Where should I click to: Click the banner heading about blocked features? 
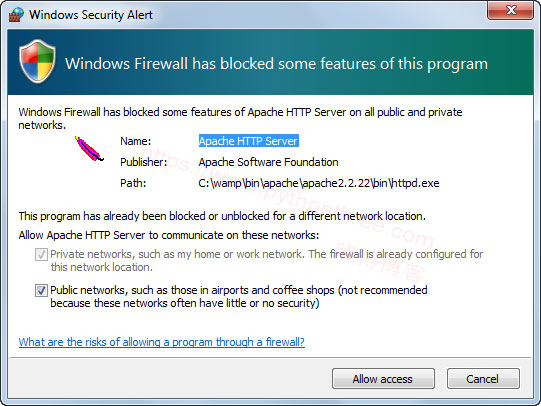click(276, 64)
